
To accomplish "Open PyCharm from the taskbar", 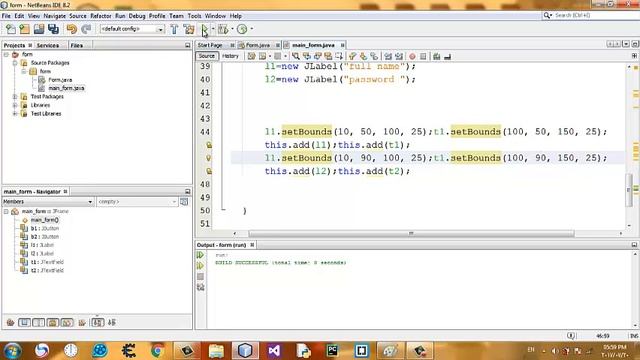I will (332, 350).
